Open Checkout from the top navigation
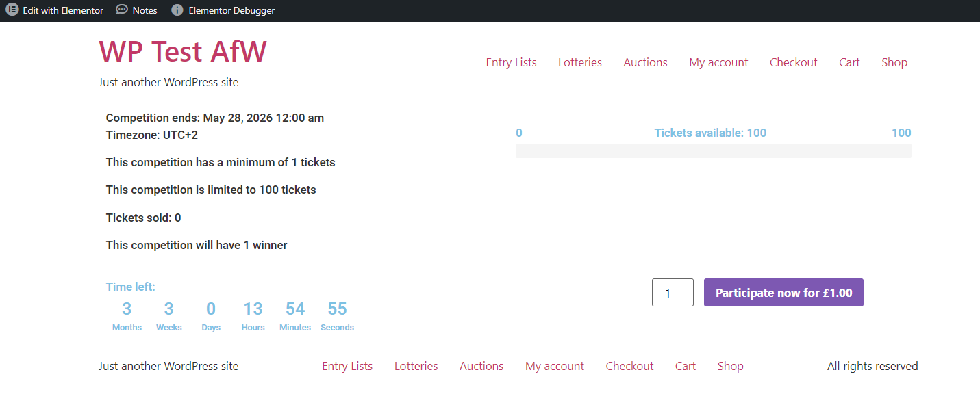The image size is (980, 418). point(793,62)
